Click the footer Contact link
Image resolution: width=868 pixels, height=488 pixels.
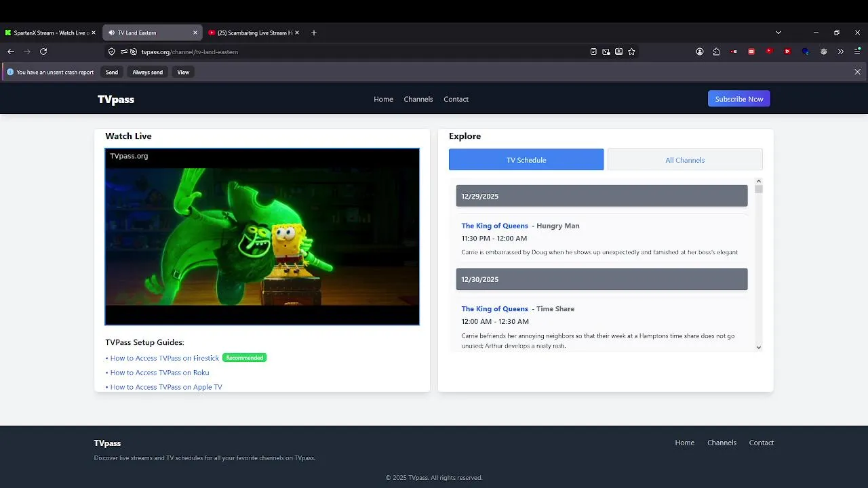(x=762, y=443)
